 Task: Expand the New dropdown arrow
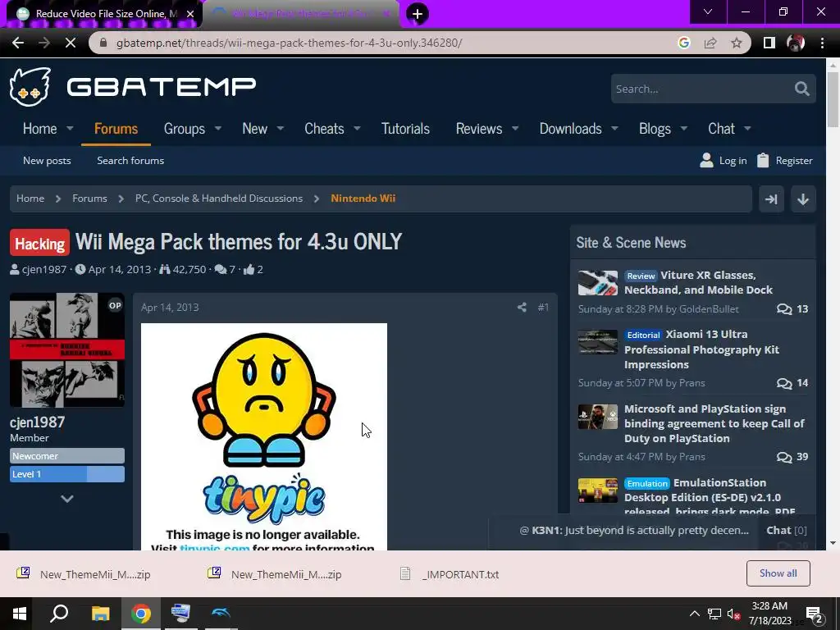281,129
